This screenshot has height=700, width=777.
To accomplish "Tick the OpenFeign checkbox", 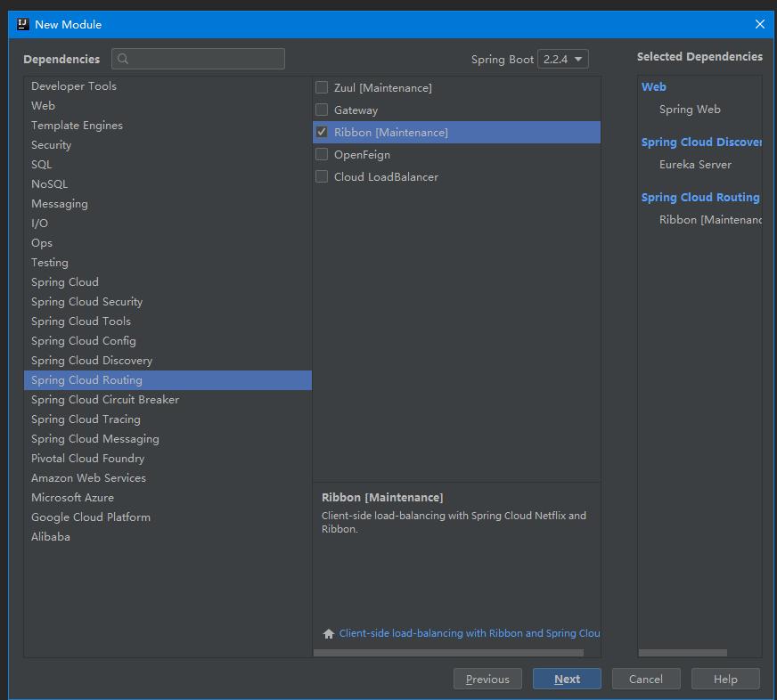I will 322,155.
